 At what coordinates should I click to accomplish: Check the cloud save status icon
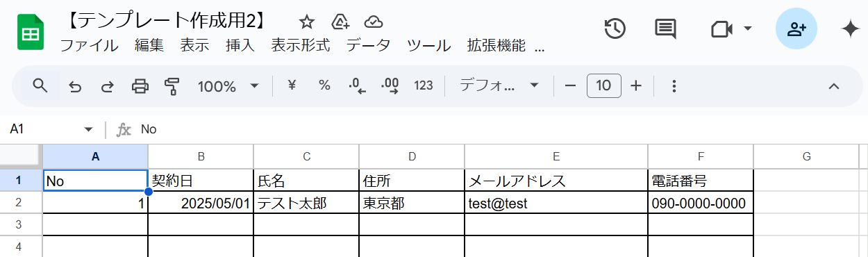pyautogui.click(x=374, y=22)
